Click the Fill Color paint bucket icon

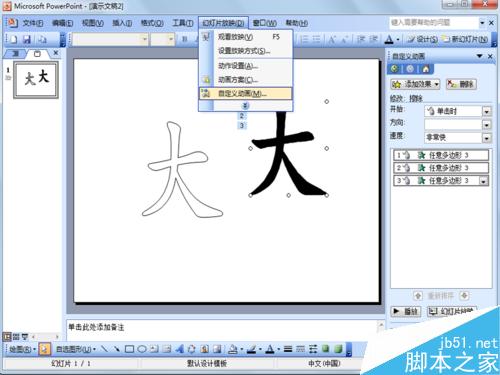(232, 349)
